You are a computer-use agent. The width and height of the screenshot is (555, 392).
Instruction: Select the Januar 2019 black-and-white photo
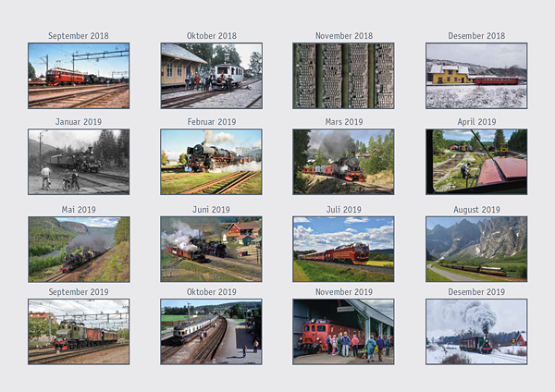(x=79, y=162)
